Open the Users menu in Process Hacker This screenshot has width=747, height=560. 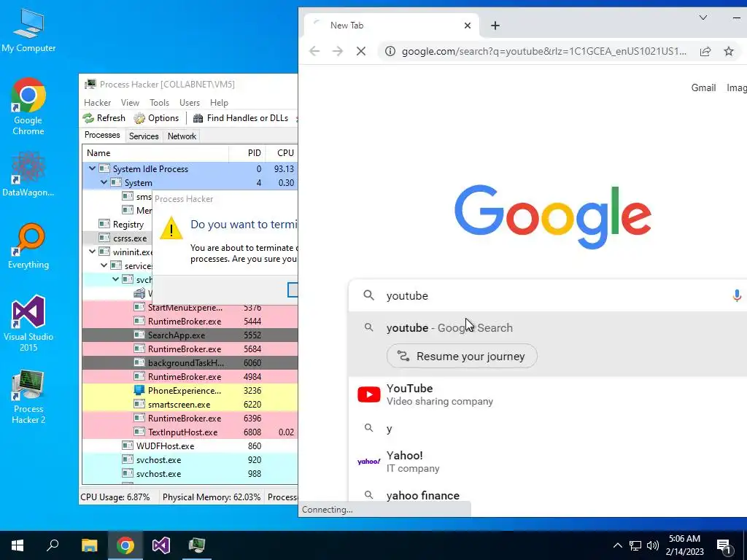189,102
